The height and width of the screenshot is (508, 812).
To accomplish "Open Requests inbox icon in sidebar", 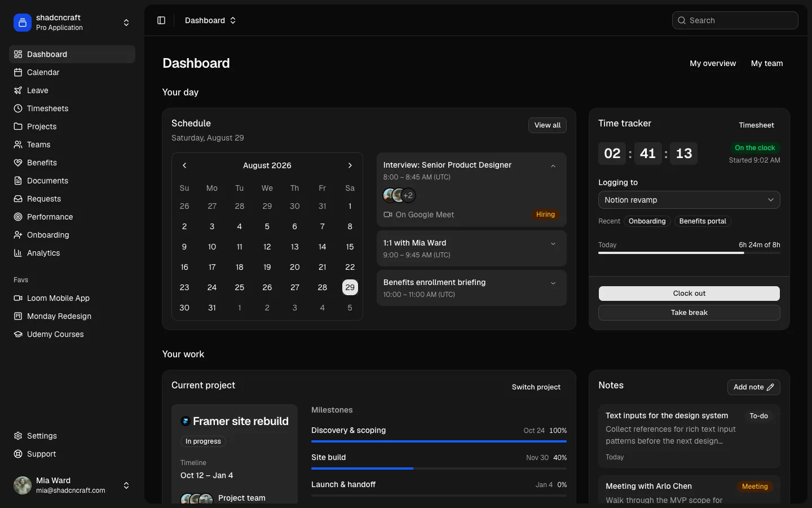I will 18,199.
